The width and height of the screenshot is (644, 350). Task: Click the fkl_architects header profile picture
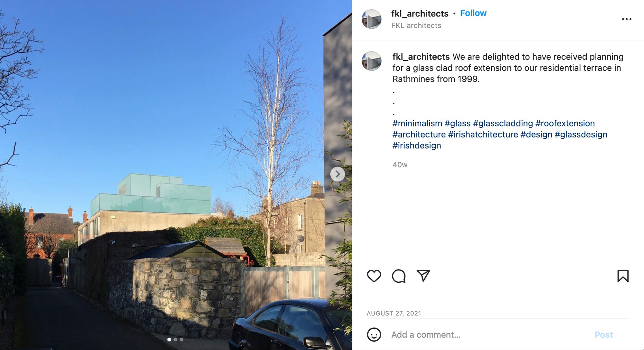coord(372,19)
